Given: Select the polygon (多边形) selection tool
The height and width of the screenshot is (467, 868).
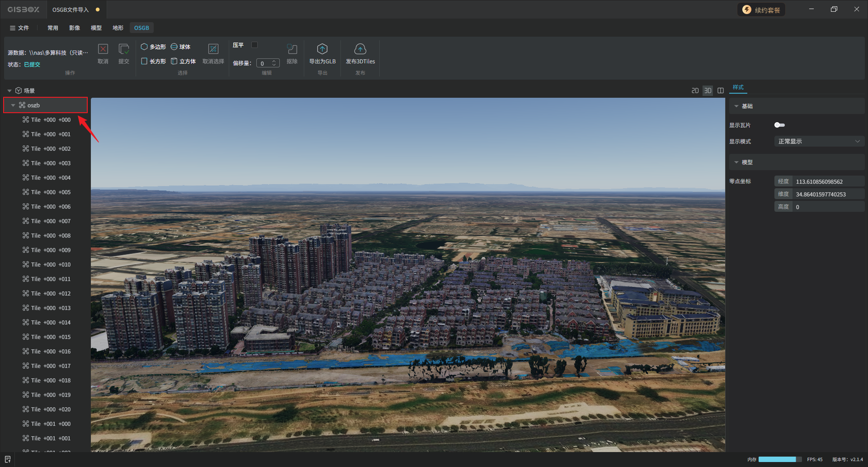Looking at the screenshot, I should [153, 47].
